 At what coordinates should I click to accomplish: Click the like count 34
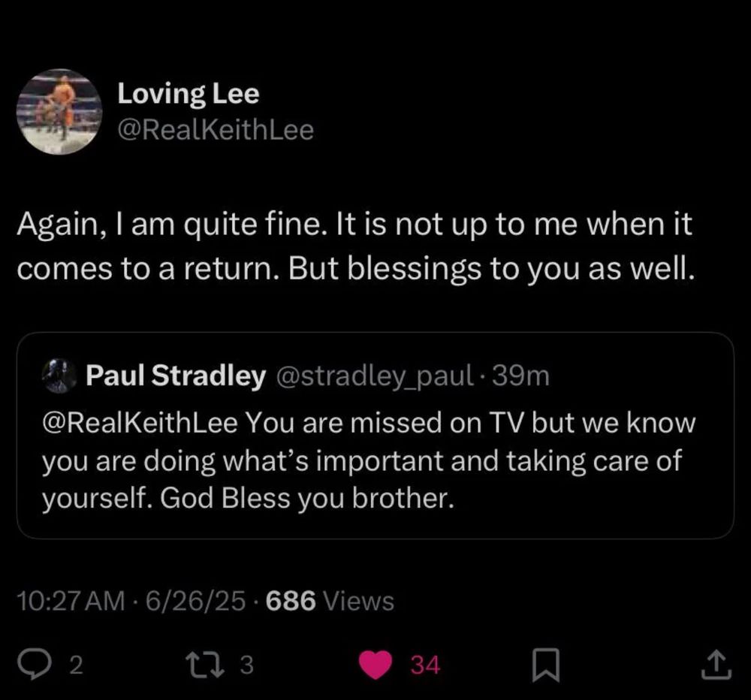(425, 664)
